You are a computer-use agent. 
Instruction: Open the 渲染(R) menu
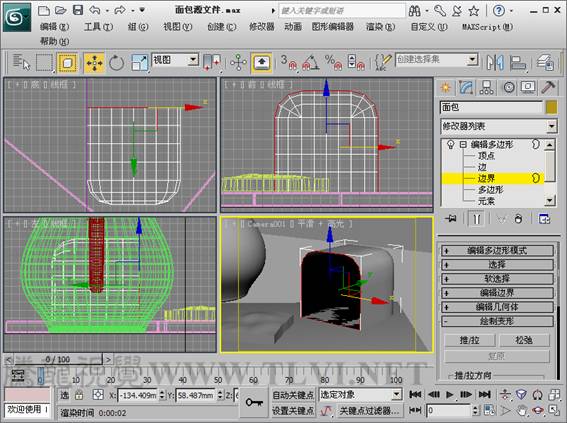[380, 27]
